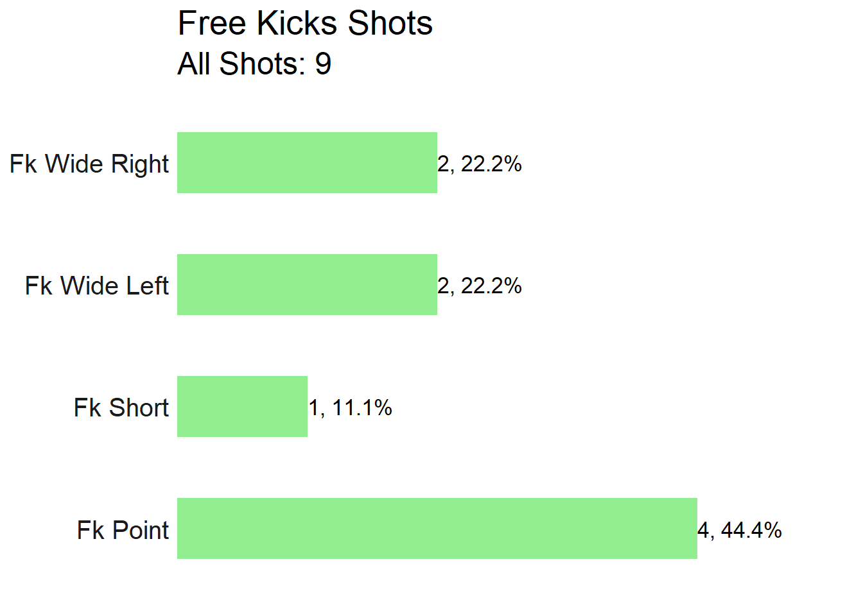Click the Fk Point green bar
This screenshot has height=616, width=863.
tap(437, 528)
